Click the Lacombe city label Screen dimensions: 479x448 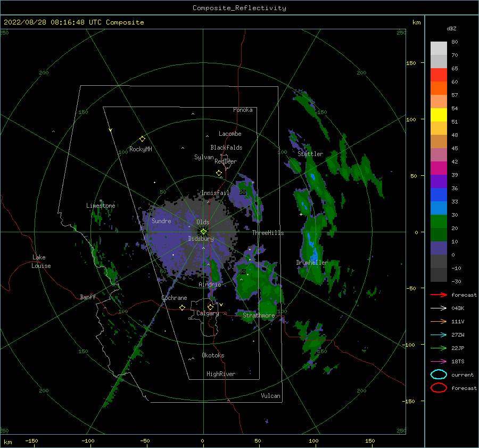(230, 134)
